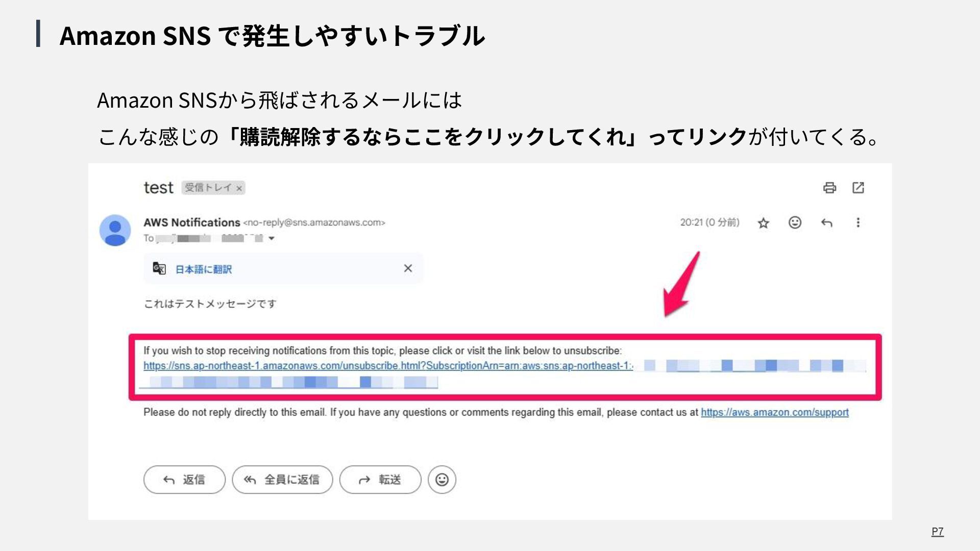Open the SNS unsubscribe link

point(388,366)
